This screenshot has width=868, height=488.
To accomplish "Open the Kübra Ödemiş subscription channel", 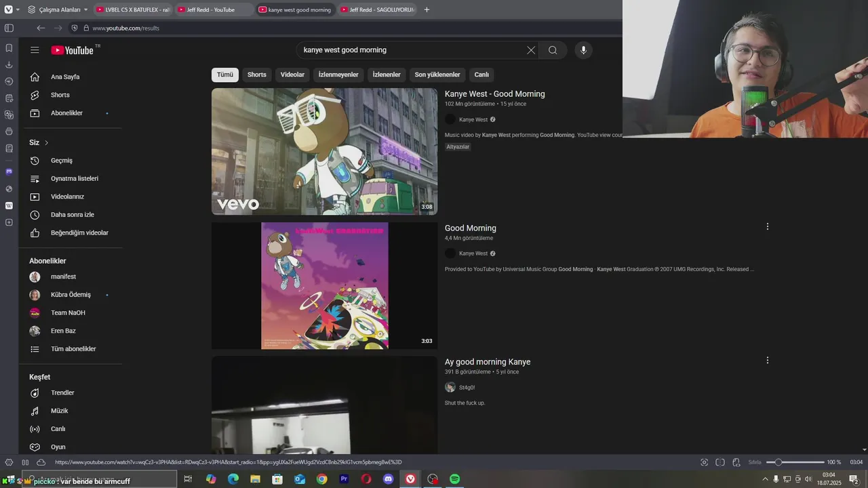I will [71, 295].
